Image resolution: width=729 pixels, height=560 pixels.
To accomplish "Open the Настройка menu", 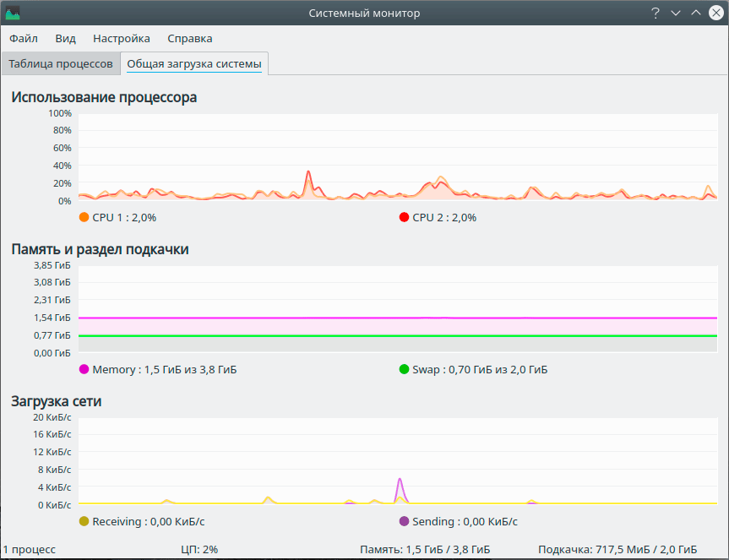I will tap(122, 39).
